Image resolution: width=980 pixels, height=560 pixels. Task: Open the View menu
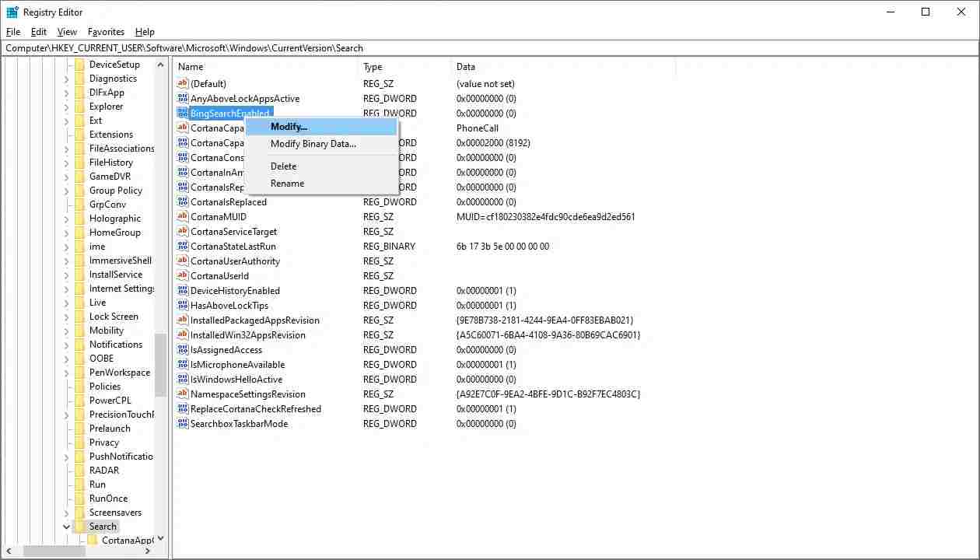coord(68,32)
